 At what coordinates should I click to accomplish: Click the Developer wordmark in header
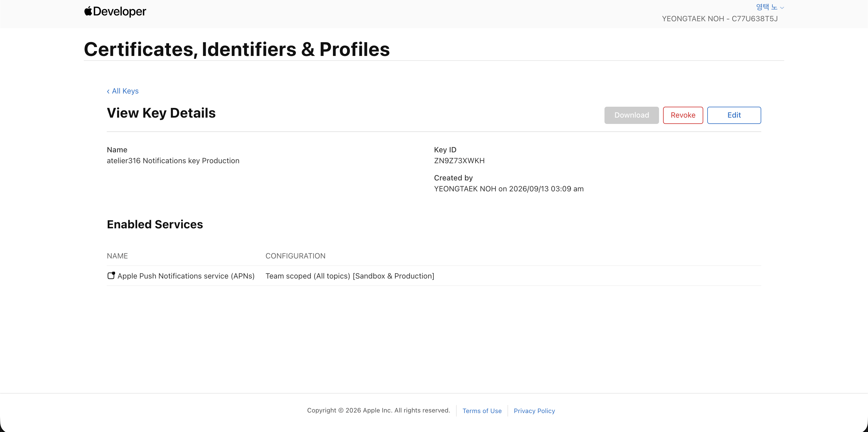tap(120, 11)
